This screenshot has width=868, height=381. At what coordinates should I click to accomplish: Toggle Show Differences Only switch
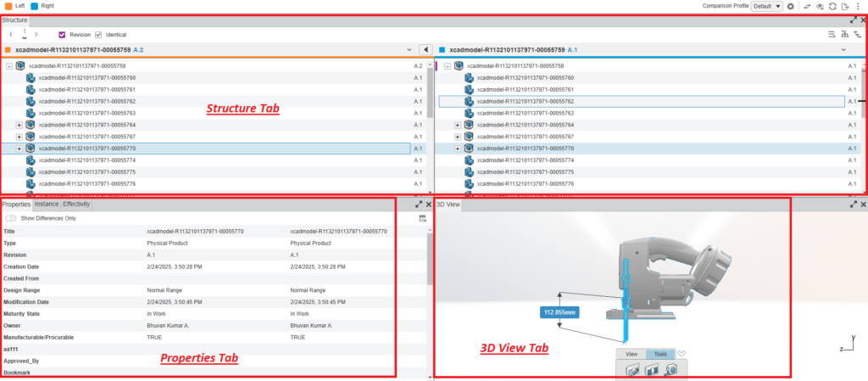(x=10, y=218)
